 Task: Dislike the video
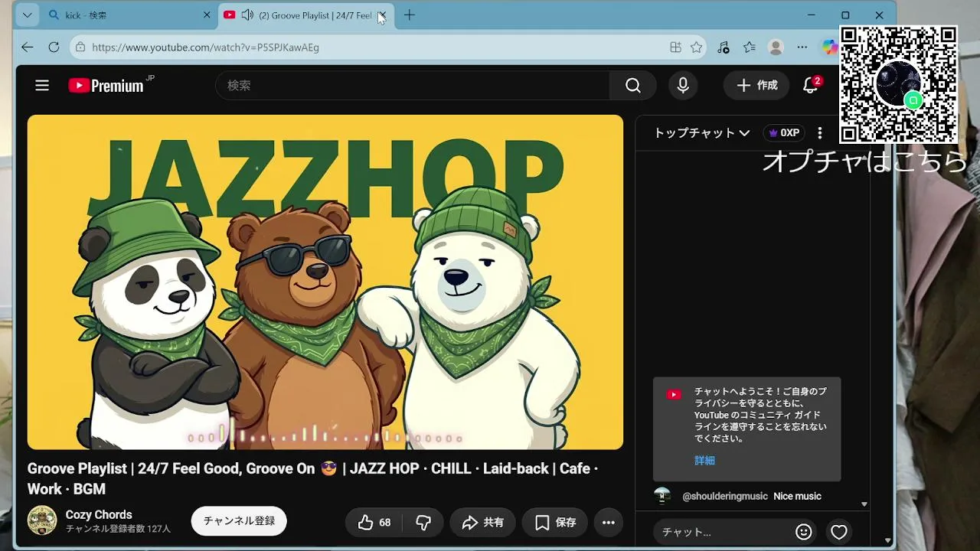[x=423, y=522]
